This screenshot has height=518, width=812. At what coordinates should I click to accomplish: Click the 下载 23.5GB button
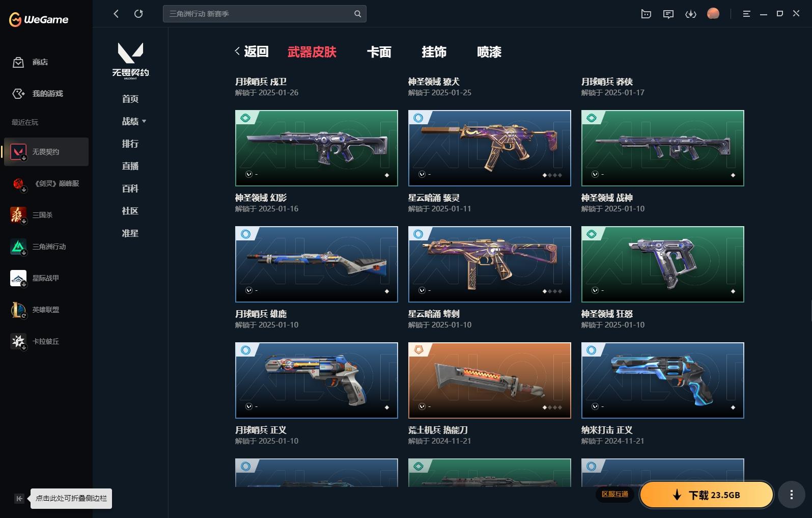[706, 495]
